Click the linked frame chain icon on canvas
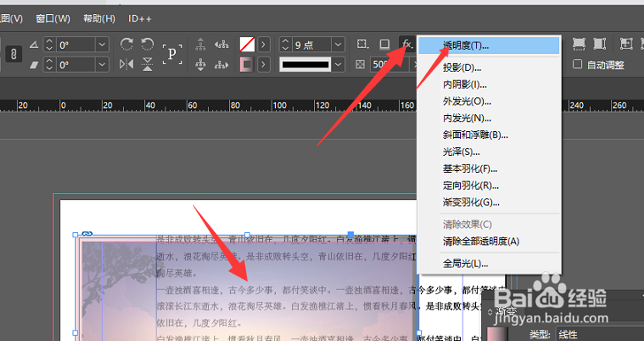Image resolution: width=644 pixels, height=341 pixels. tap(87, 234)
